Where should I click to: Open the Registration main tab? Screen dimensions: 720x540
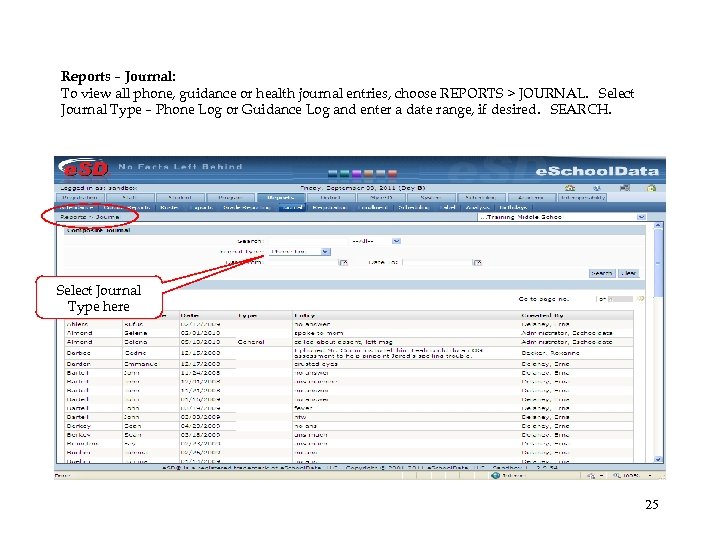point(79,197)
